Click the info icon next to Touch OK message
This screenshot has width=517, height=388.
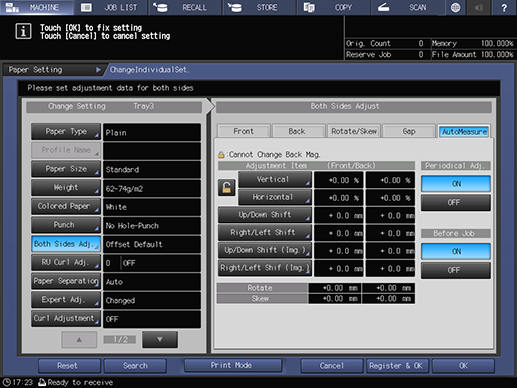tap(23, 32)
